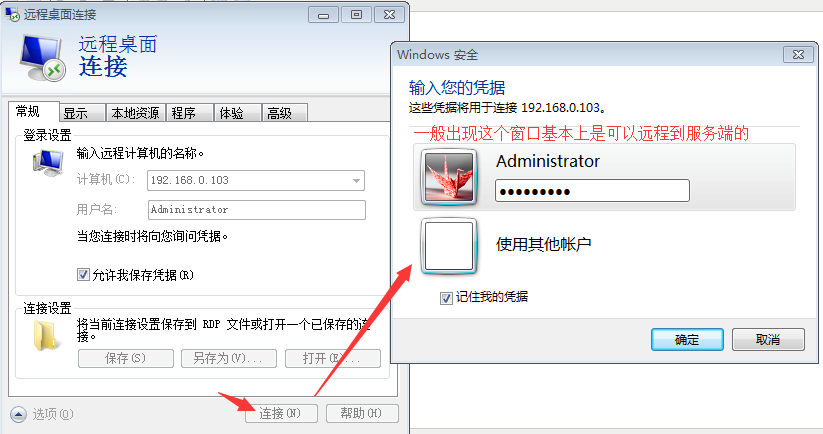Close the Windows 安全 dialog
823x434 pixels.
[798, 55]
